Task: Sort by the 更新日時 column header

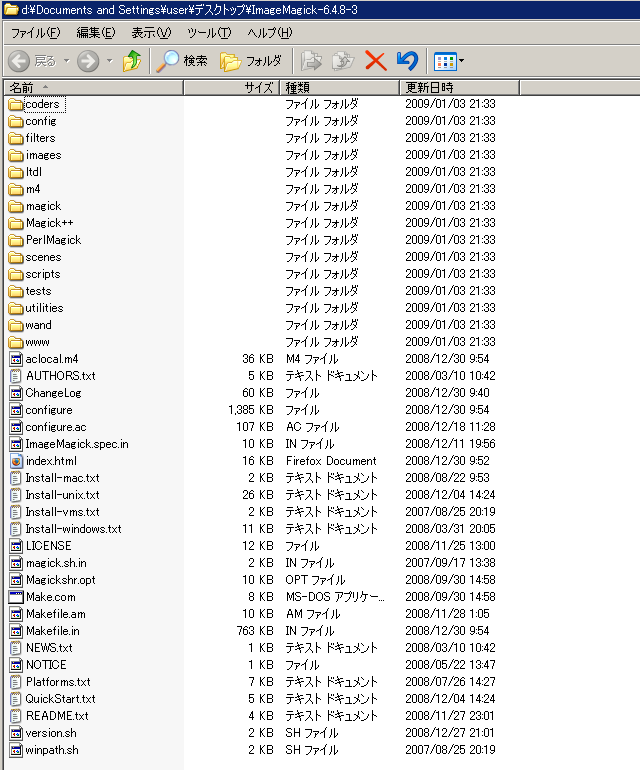Action: (x=459, y=88)
